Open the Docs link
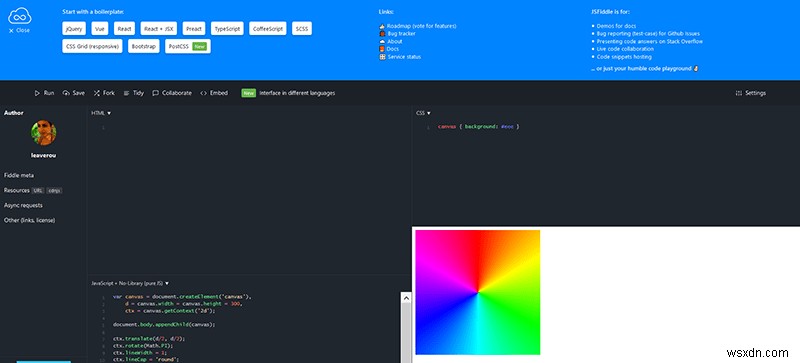 tap(393, 49)
